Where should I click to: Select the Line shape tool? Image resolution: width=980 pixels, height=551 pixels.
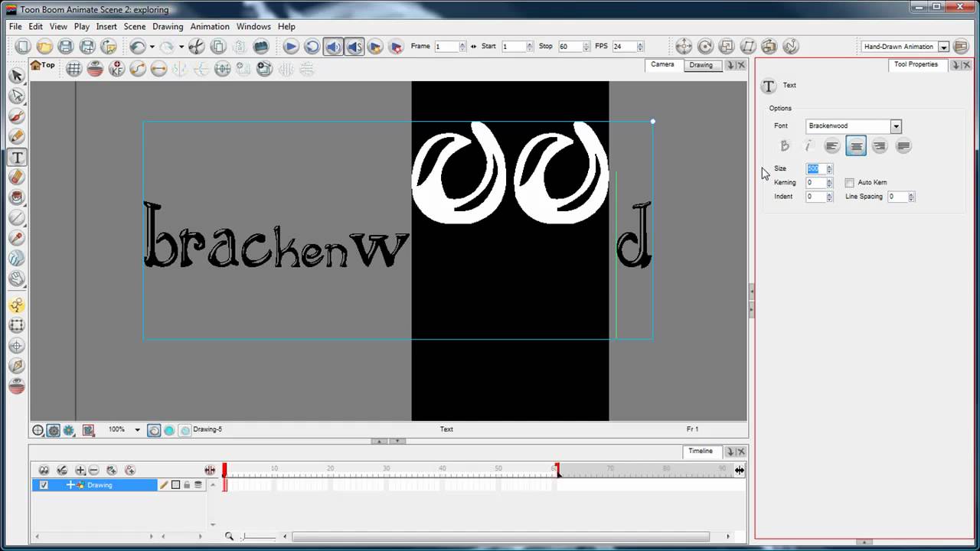(17, 218)
